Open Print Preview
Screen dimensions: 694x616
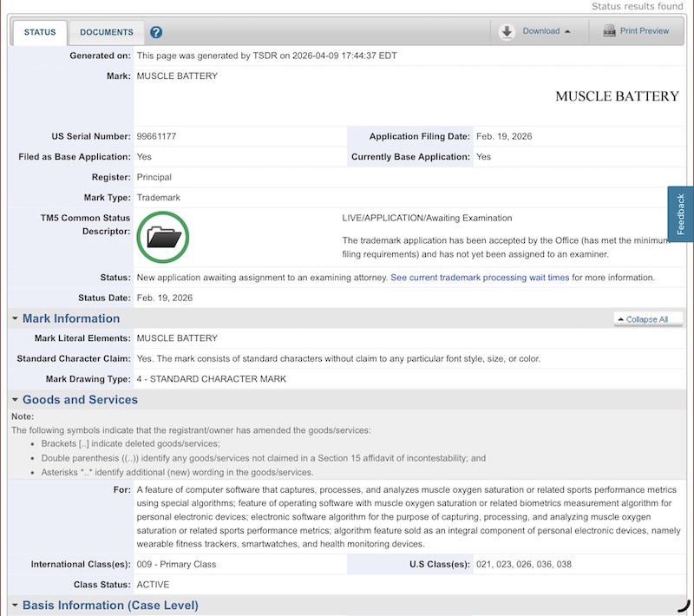[x=644, y=31]
